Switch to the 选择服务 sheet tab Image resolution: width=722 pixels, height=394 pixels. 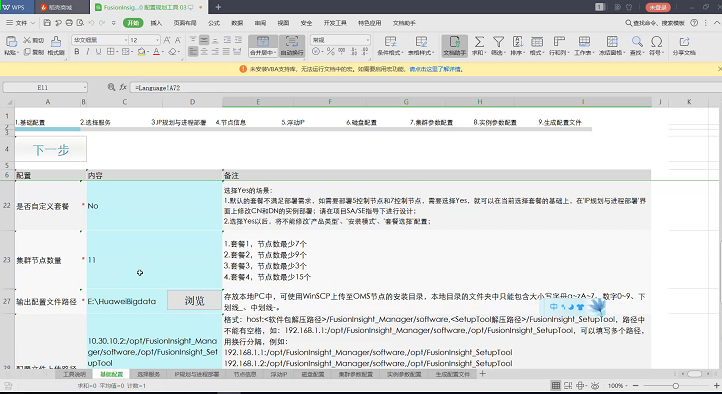click(x=148, y=374)
